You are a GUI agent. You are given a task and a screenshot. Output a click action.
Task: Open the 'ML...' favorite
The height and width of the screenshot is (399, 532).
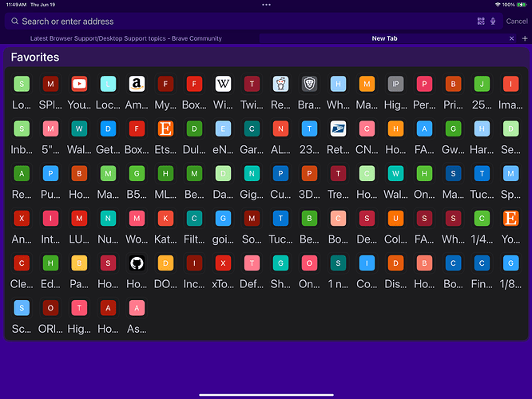click(165, 174)
